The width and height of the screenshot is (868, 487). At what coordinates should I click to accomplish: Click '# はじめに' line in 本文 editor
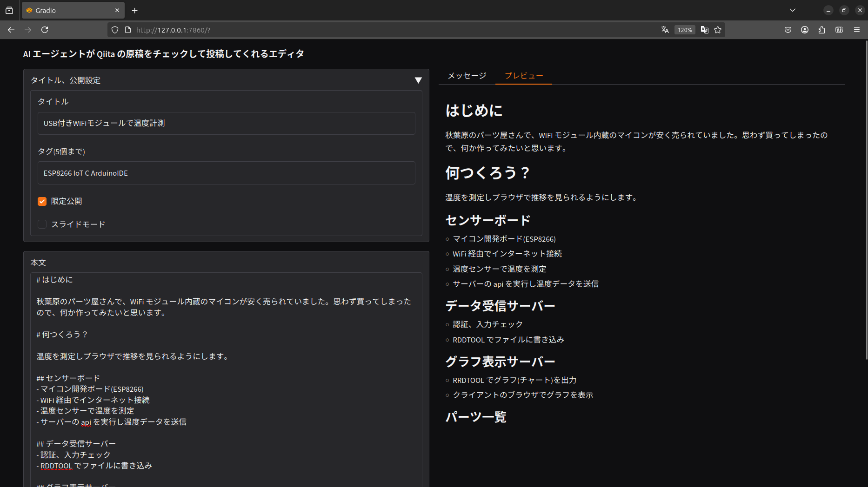click(55, 280)
